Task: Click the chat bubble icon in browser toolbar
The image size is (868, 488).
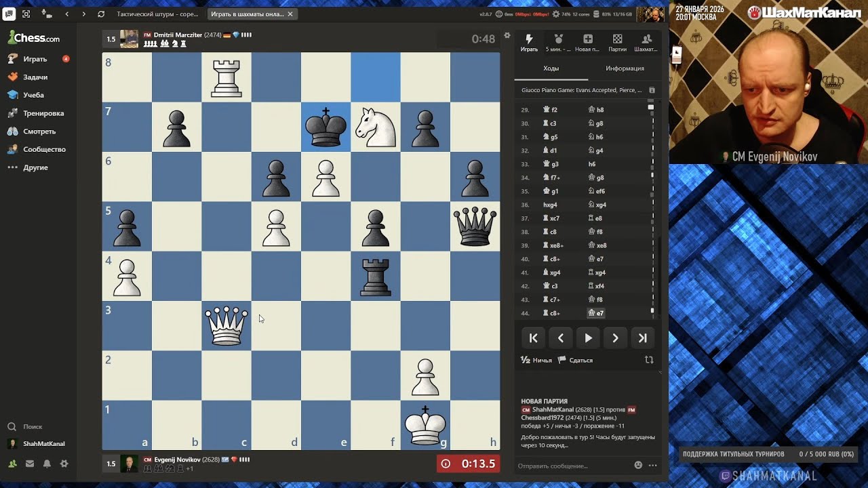Action: click(x=9, y=14)
